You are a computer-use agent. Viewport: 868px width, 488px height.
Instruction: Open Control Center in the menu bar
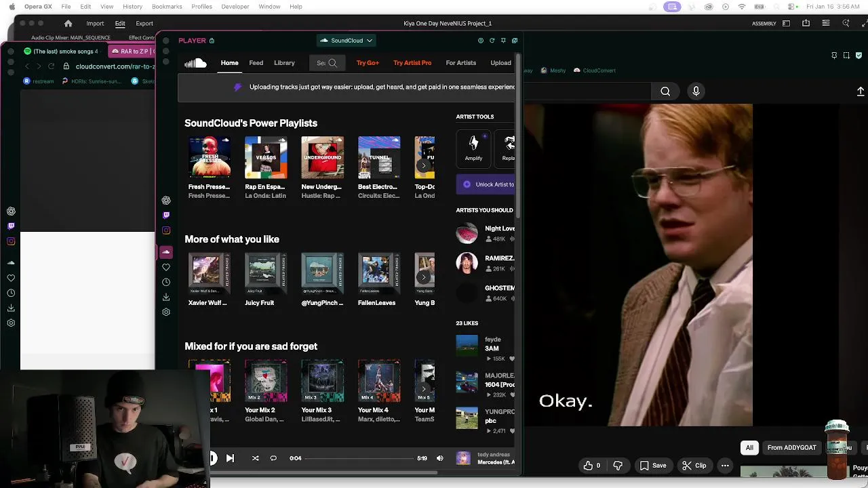[x=791, y=7]
